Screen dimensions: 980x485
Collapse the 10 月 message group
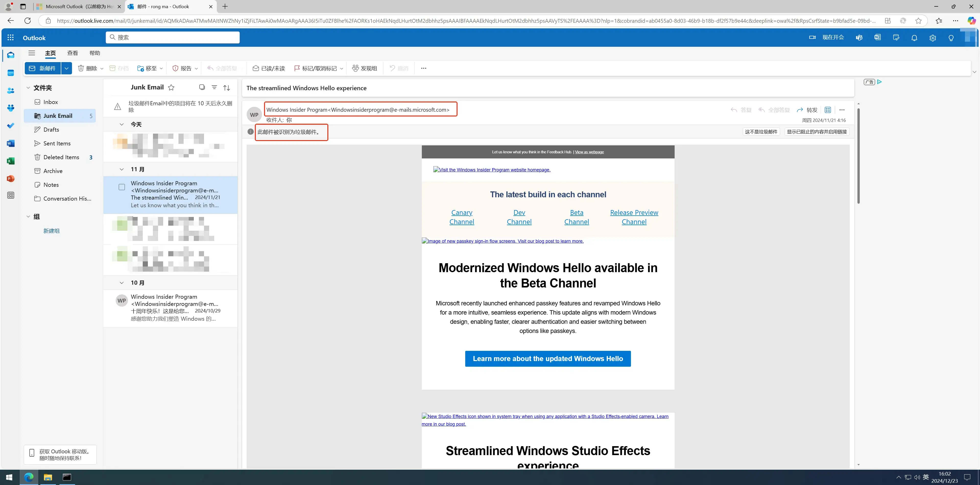pos(121,282)
